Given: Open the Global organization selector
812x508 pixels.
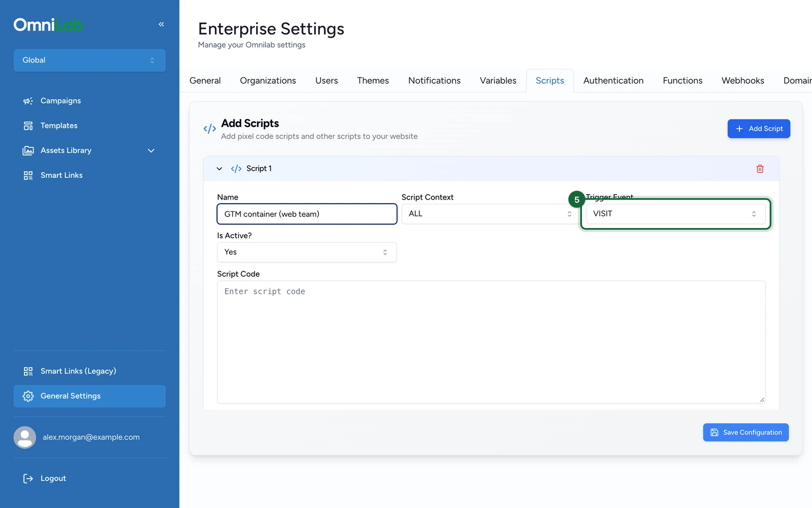Looking at the screenshot, I should 89,60.
